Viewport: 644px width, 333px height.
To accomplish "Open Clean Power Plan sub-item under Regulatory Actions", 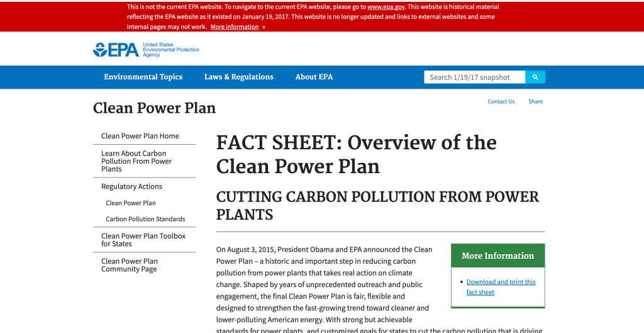I will point(131,203).
